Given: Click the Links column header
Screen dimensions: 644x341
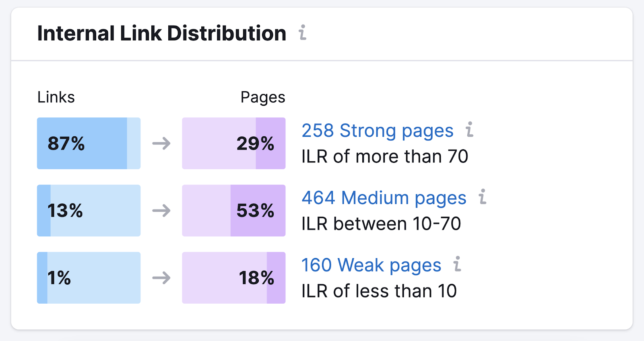Looking at the screenshot, I should pyautogui.click(x=56, y=97).
